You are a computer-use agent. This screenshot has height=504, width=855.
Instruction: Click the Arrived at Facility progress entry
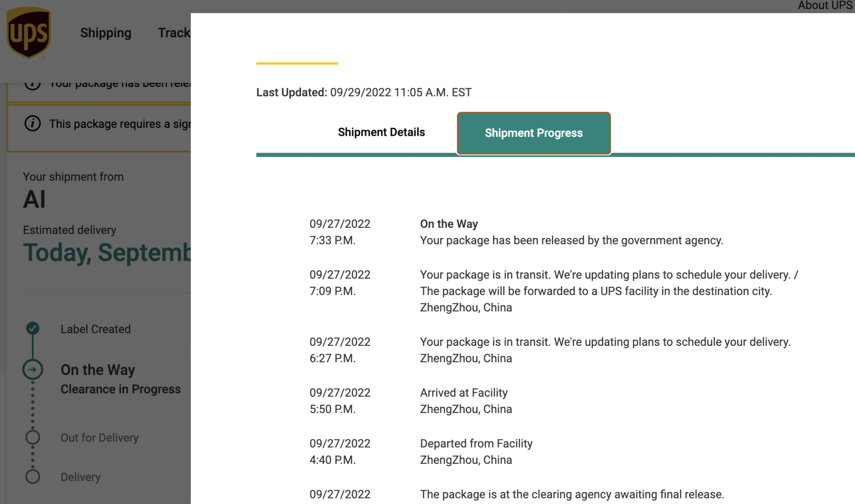coord(463,393)
